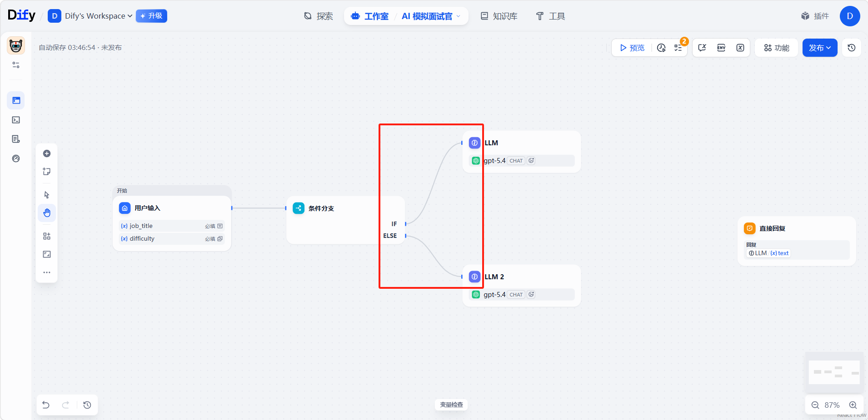Click the workflow minimap thumbnail

coord(834,372)
